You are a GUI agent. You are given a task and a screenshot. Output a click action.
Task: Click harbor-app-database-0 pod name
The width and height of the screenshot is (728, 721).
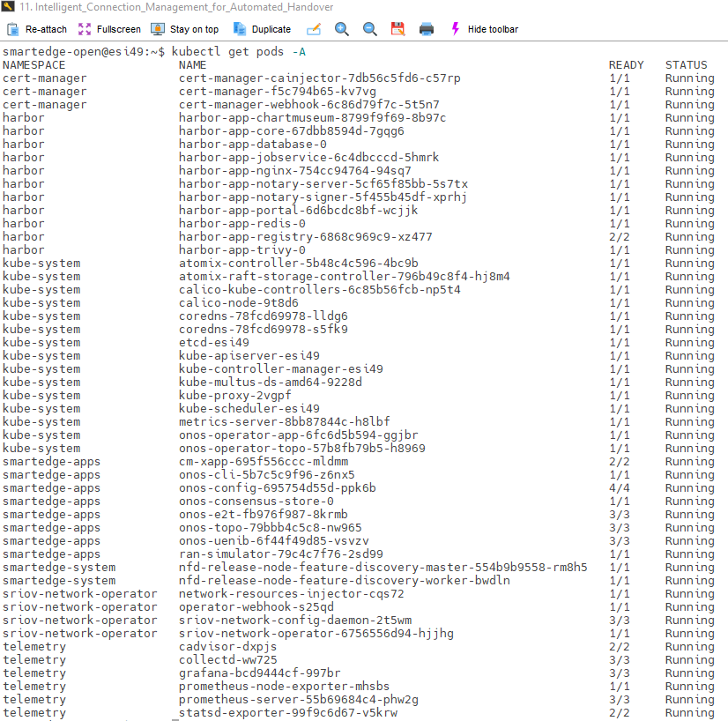(x=253, y=145)
